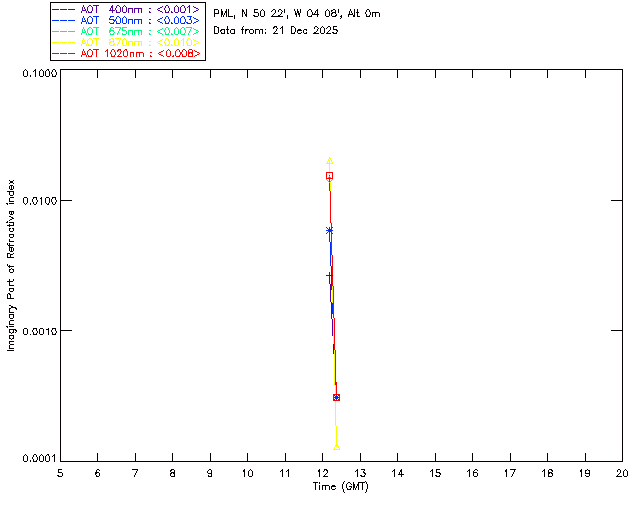
Task: Click the x-axis label 20
Action: tap(622, 473)
